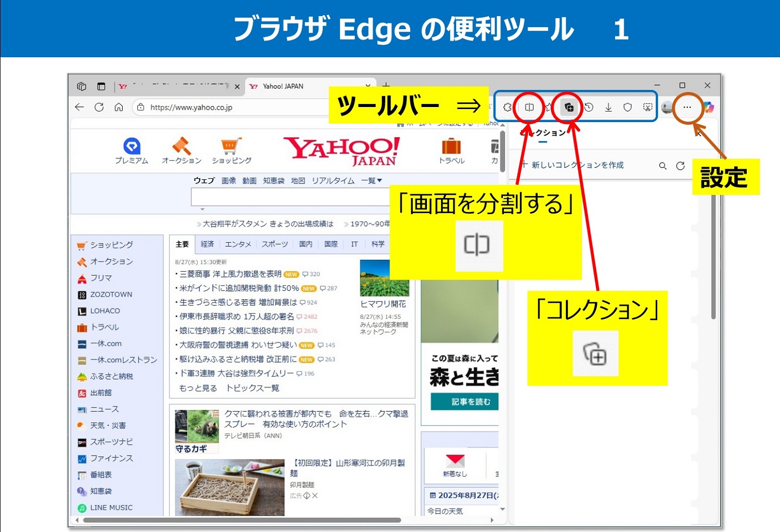780x532 pixels.
Task: Open the Collections toolbar button
Action: [569, 108]
